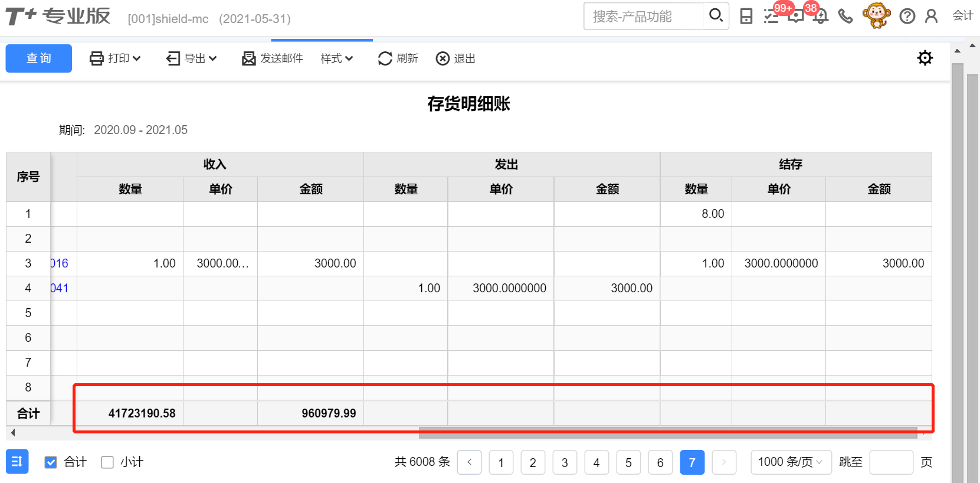Click the 共 6008 条 record count
The width and height of the screenshot is (980, 483).
coord(422,462)
